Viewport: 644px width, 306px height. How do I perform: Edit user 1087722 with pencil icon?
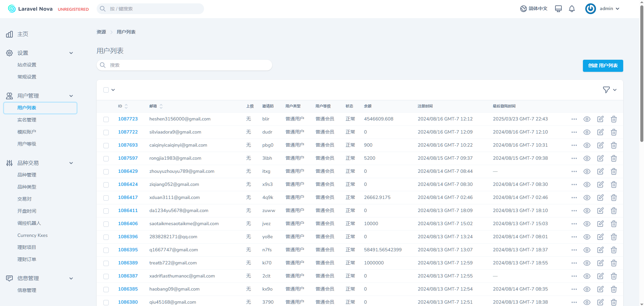(x=600, y=132)
